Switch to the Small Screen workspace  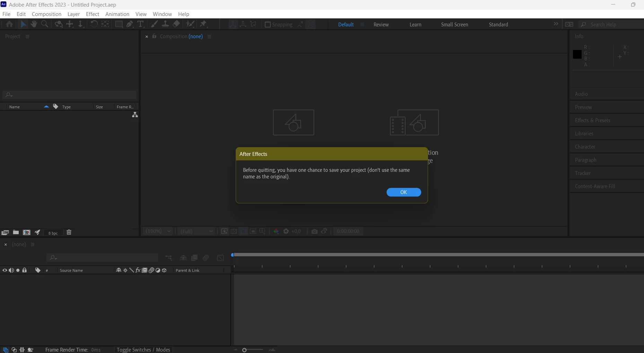click(x=454, y=24)
